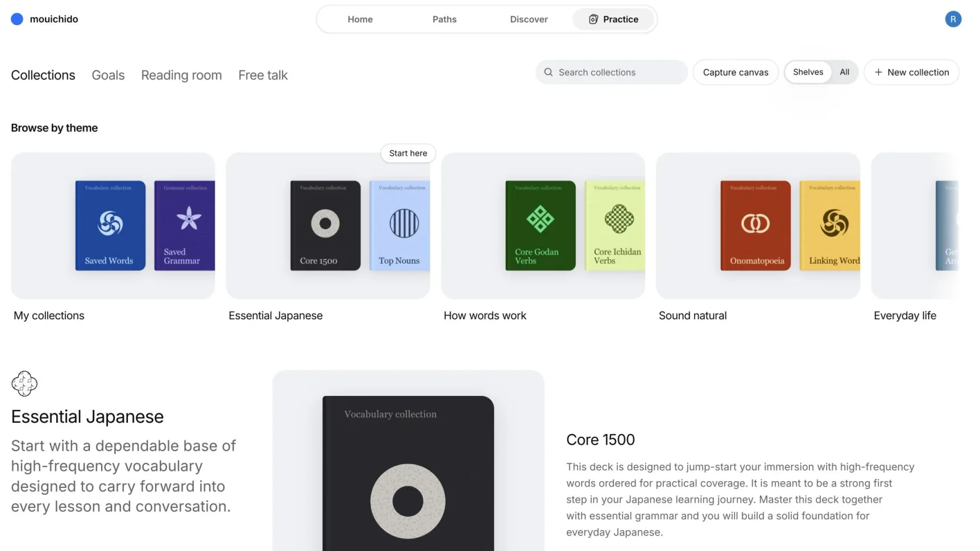The image size is (980, 551).
Task: Go to the Home tab
Action: coord(360,19)
